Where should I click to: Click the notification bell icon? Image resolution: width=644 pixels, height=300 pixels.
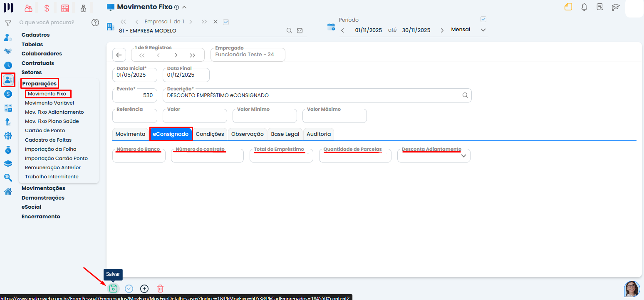584,7
